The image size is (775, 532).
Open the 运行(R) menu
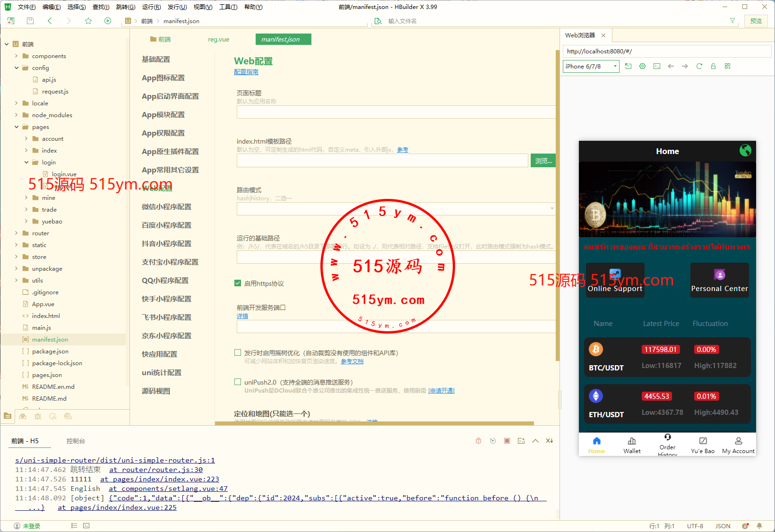tap(151, 7)
